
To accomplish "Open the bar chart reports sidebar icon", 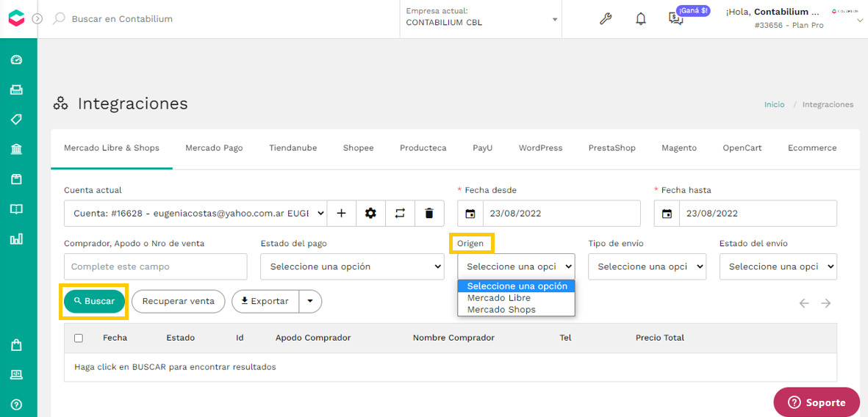I will coord(16,239).
